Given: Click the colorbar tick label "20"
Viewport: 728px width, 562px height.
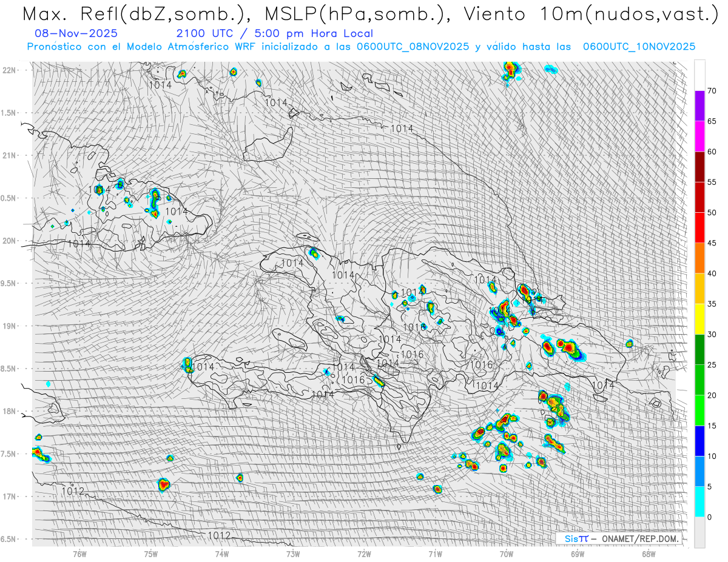Looking at the screenshot, I should (712, 395).
